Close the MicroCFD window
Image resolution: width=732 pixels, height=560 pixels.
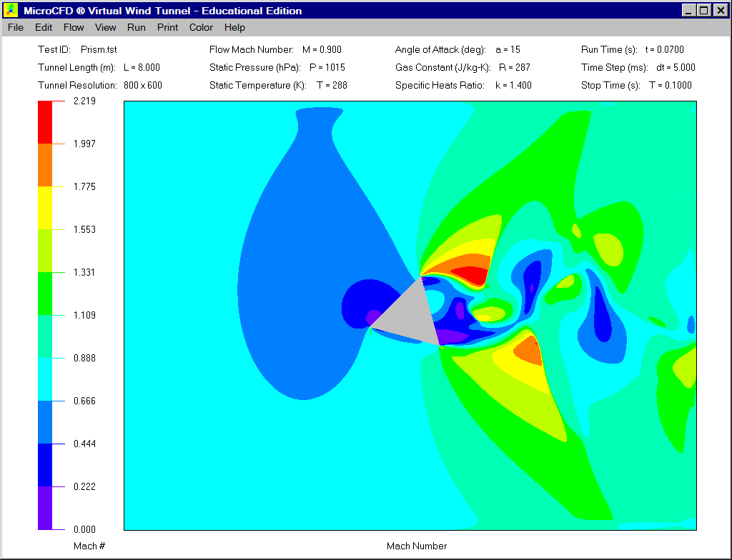(x=721, y=10)
